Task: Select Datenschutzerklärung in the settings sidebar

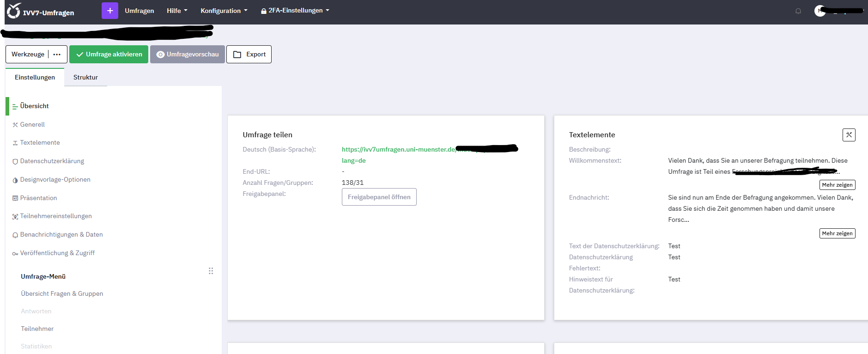Action: click(x=52, y=161)
